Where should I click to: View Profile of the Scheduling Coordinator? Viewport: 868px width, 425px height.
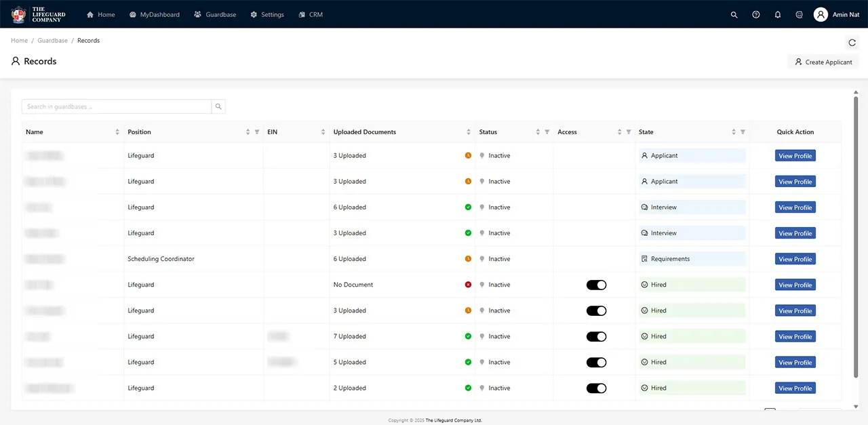click(795, 259)
